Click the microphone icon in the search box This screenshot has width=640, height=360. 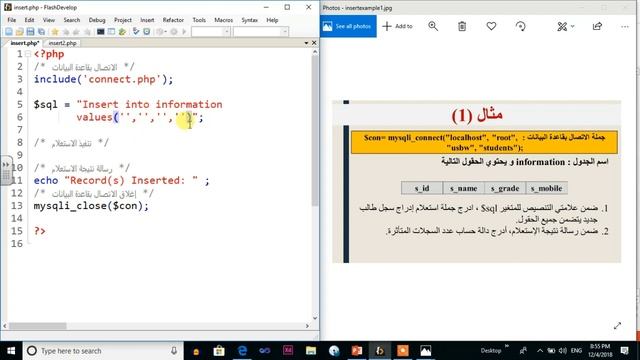coord(174,351)
